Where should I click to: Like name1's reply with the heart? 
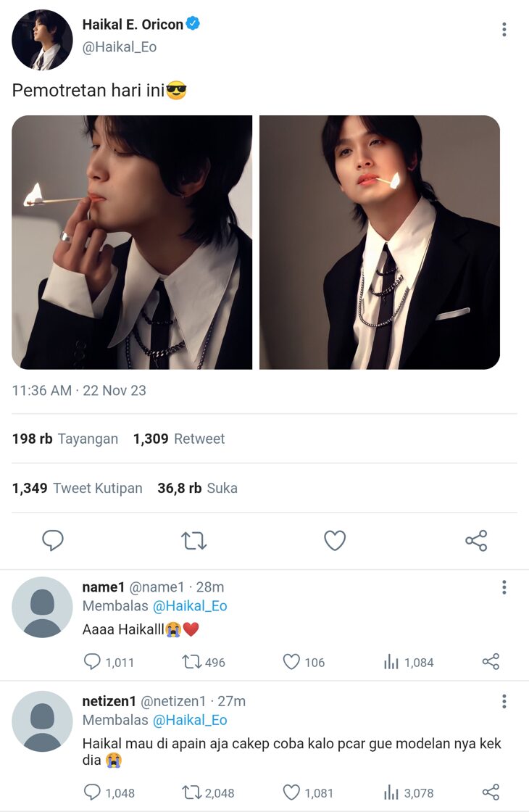tap(291, 662)
